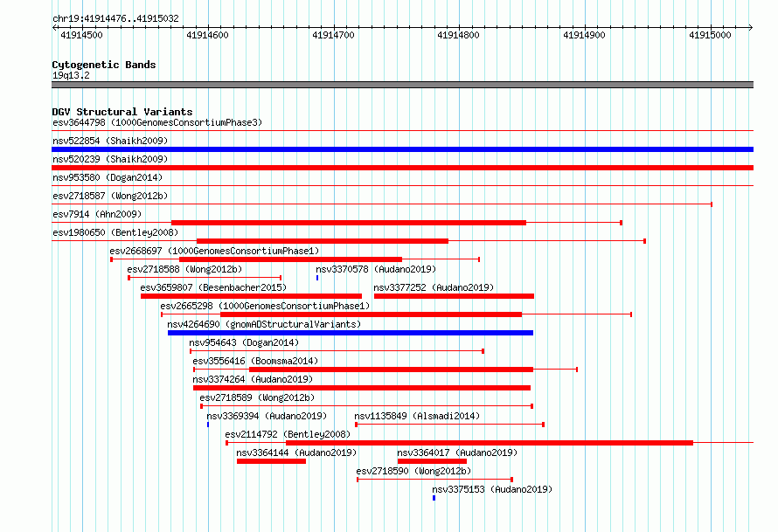Image resolution: width=778 pixels, height=532 pixels.
Task: Select the esv3556416 thick red bar
Action: [391, 370]
